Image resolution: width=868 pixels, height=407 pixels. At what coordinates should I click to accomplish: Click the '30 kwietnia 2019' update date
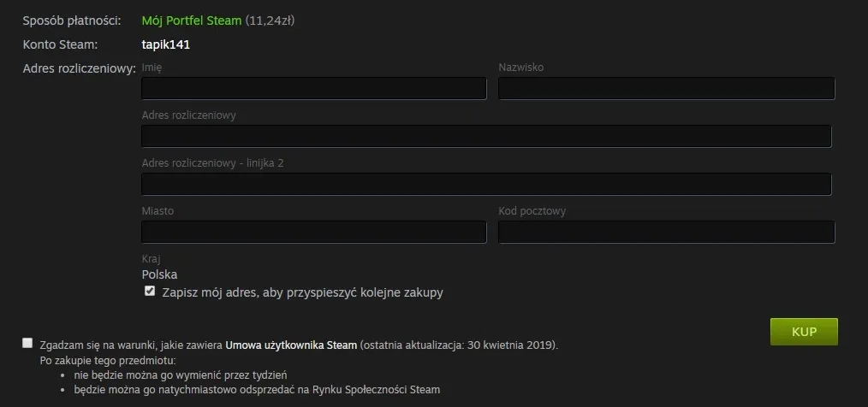(508, 345)
